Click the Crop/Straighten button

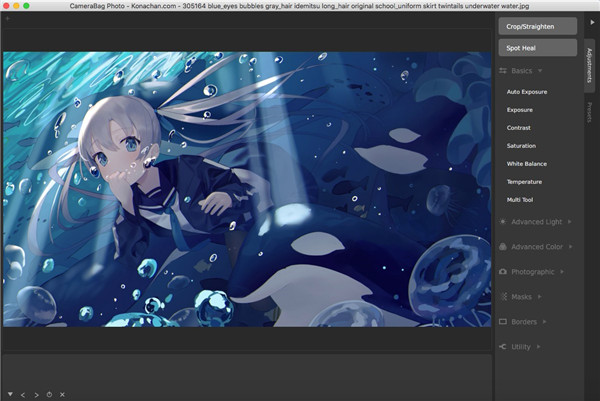(537, 26)
